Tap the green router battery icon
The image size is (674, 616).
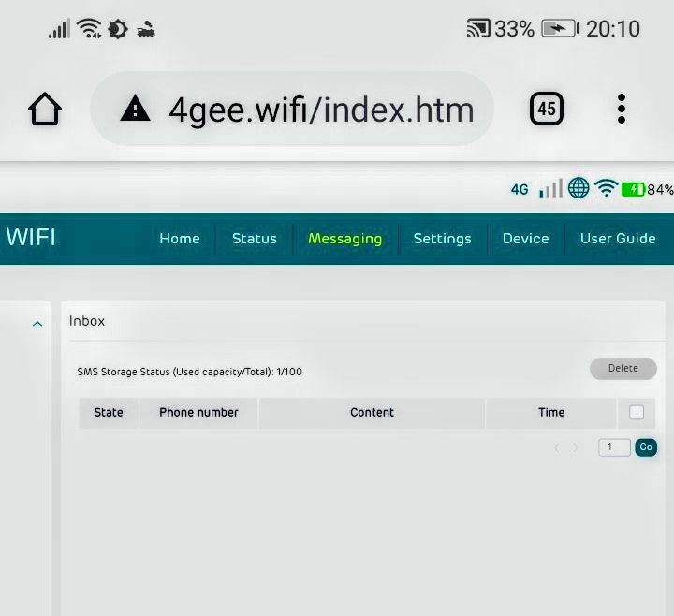[633, 189]
